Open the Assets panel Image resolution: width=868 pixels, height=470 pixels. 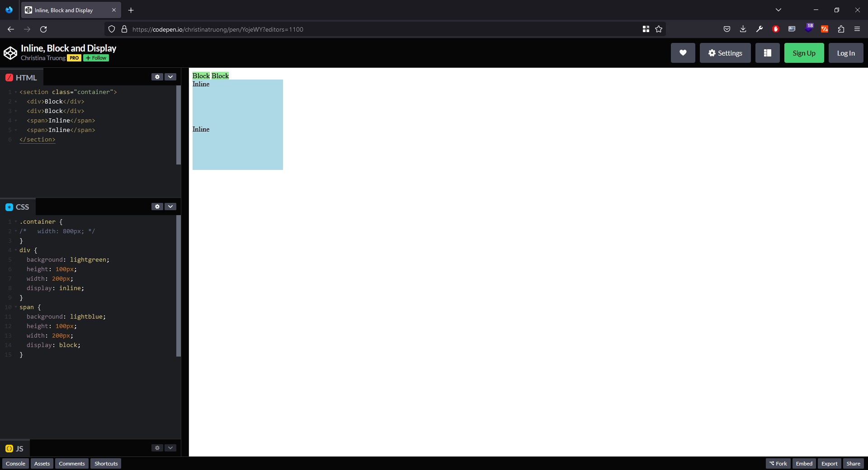(42, 464)
